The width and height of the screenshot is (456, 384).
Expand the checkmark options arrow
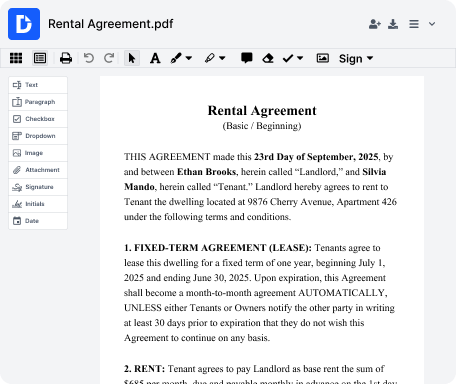tap(300, 58)
